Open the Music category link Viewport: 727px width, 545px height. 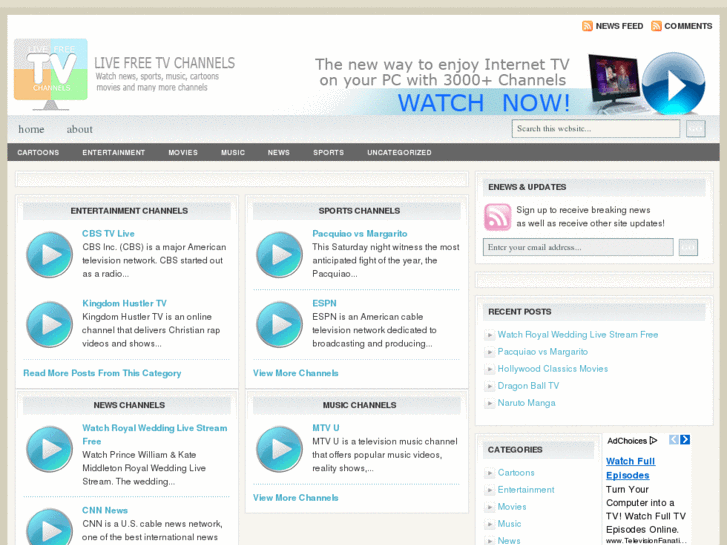coord(509,524)
